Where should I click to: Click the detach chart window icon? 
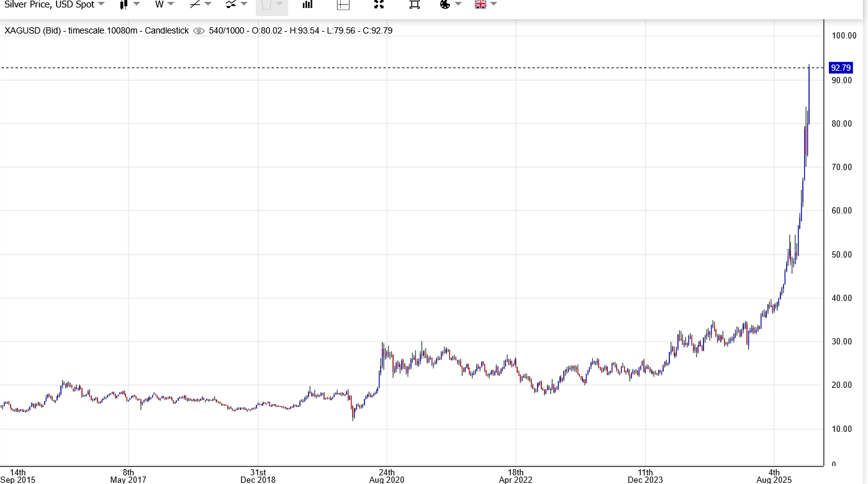tap(415, 4)
